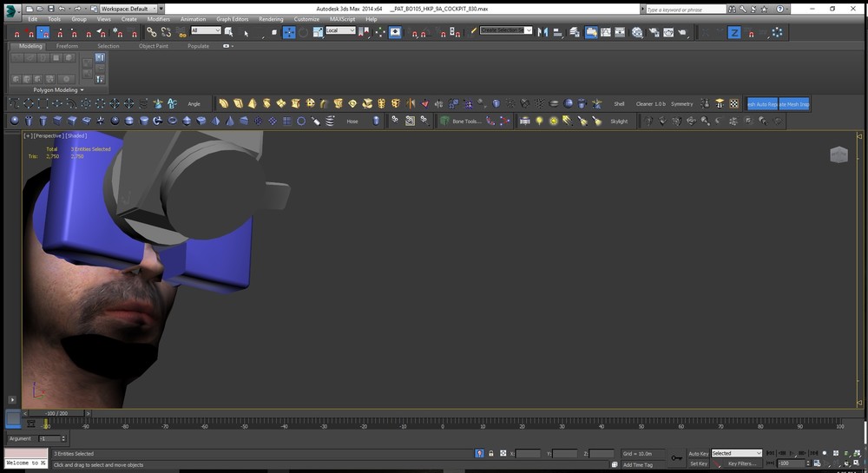Toggle the Z axis constraint button
The image size is (868, 473).
point(734,32)
